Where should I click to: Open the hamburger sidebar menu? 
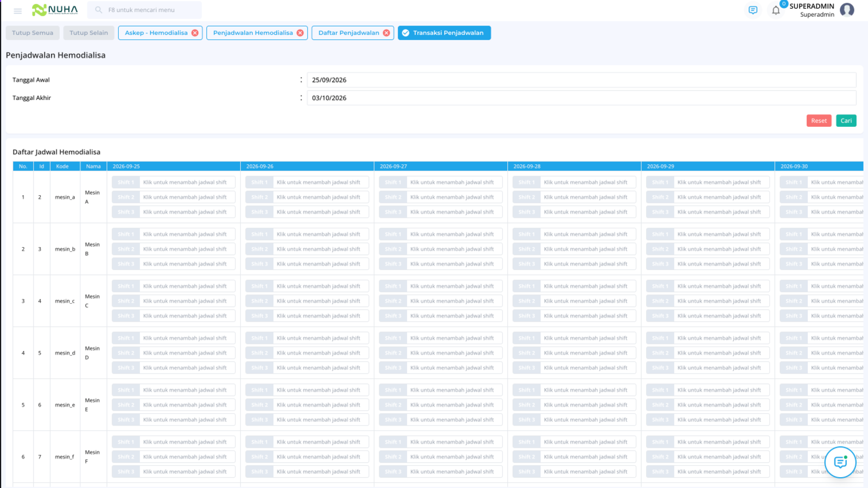17,11
